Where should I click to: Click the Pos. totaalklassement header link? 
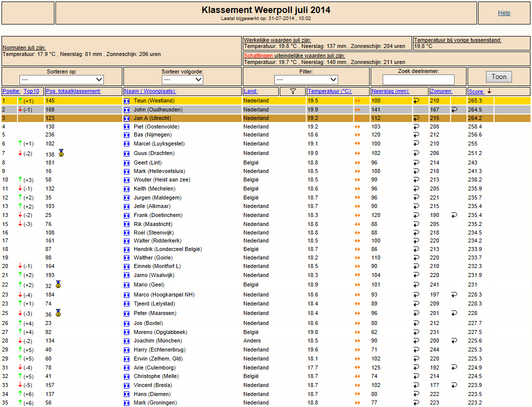click(73, 91)
